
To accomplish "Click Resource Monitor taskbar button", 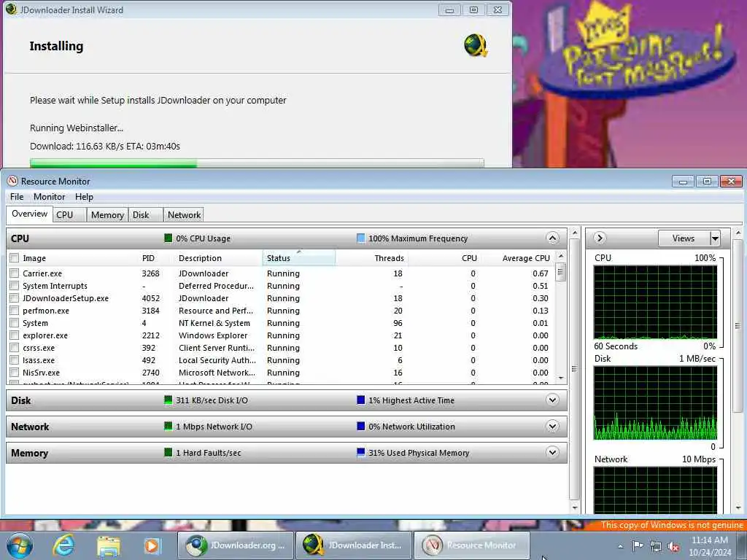I will pos(471,545).
